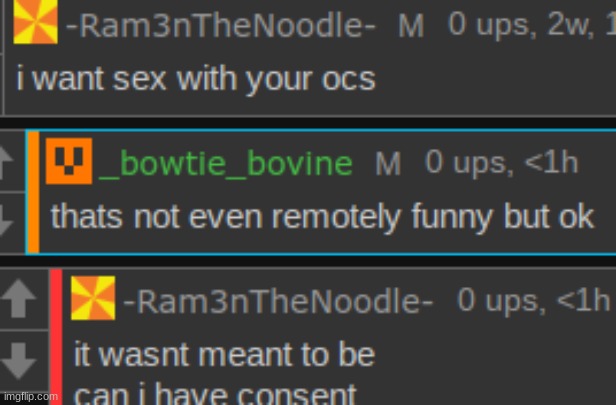616x405 pixels.
Task: Click "0 ups, <1h" on the bottom comment
Action: pos(534,301)
